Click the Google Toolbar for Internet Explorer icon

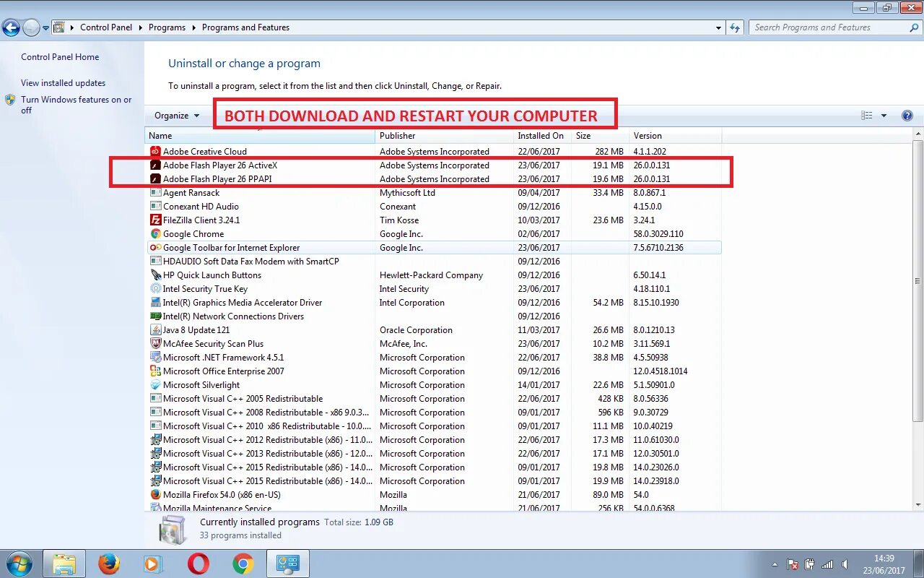point(155,248)
